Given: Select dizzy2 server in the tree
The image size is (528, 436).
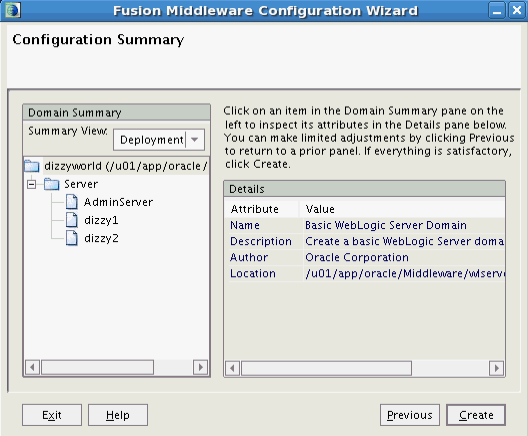Looking at the screenshot, I should [x=101, y=238].
